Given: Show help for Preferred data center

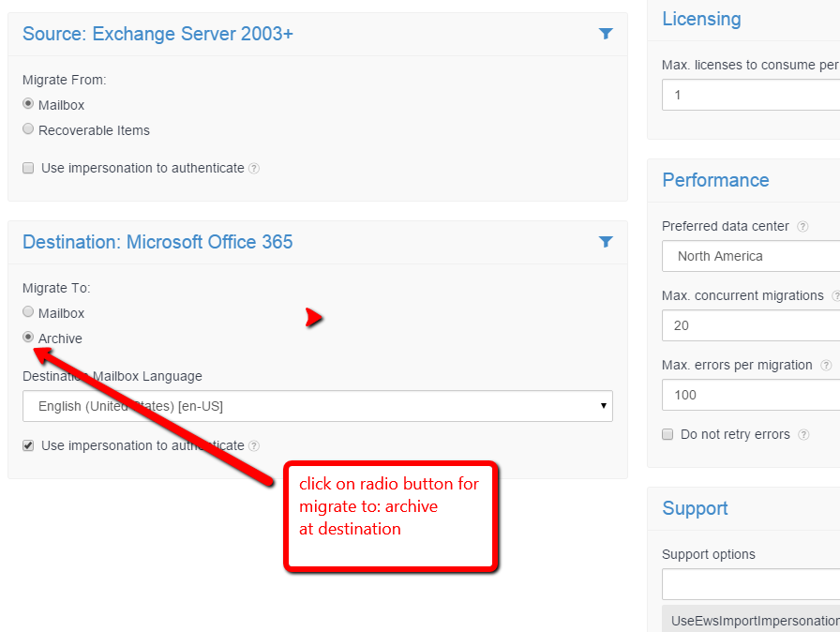Looking at the screenshot, I should [x=802, y=227].
